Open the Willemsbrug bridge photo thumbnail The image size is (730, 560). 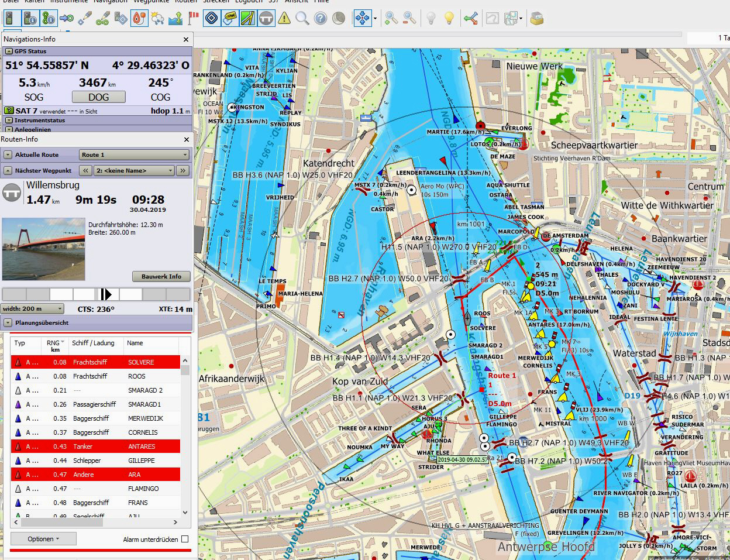point(43,249)
